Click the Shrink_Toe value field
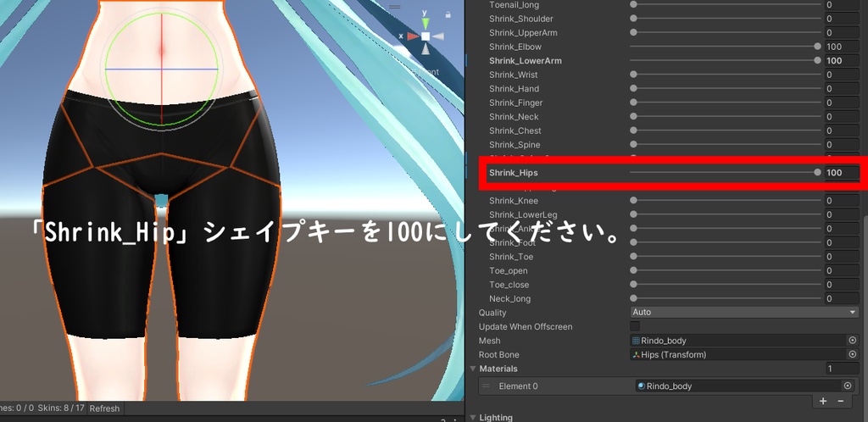Image resolution: width=868 pixels, height=422 pixels. (842, 257)
